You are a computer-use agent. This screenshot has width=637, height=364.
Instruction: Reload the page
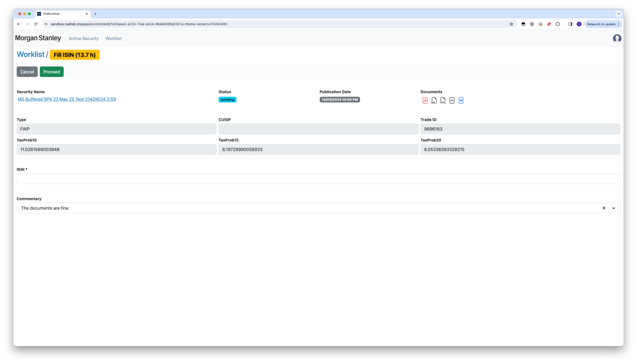(36, 24)
